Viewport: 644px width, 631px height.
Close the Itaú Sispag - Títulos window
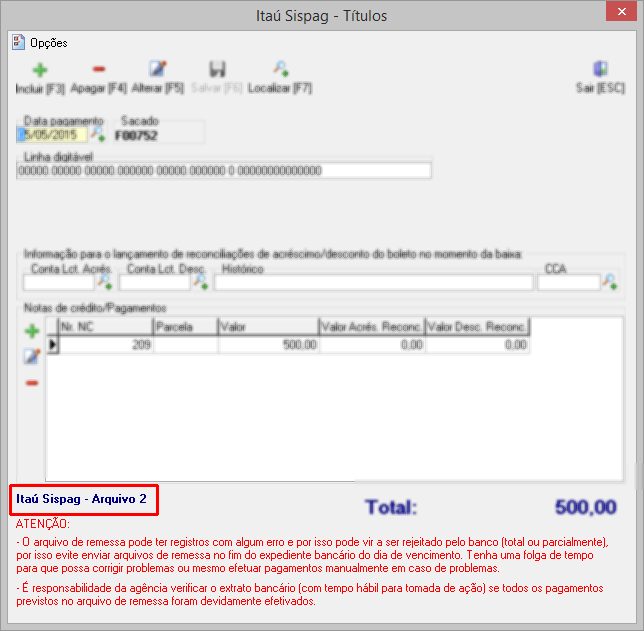[x=621, y=12]
